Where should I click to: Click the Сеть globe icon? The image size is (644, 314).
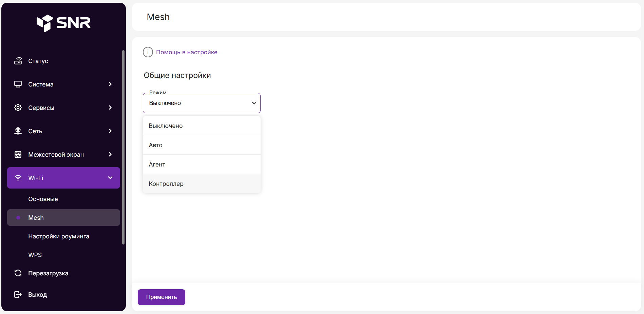coord(18,131)
